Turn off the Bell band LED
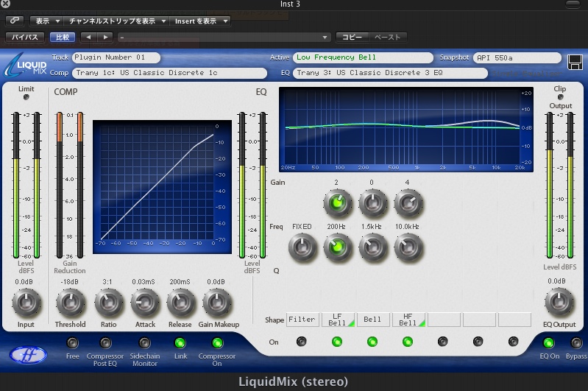 (372, 342)
